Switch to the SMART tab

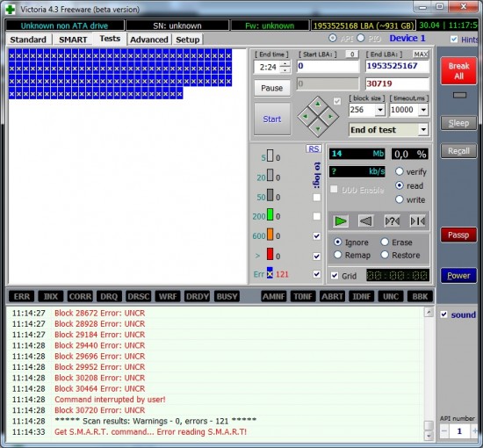(73, 40)
